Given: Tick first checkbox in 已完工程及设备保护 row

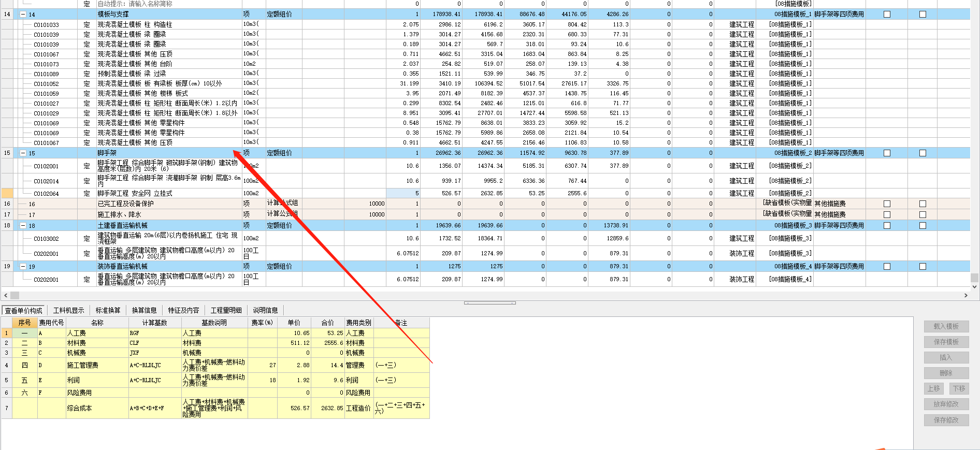Looking at the screenshot, I should pyautogui.click(x=887, y=204).
